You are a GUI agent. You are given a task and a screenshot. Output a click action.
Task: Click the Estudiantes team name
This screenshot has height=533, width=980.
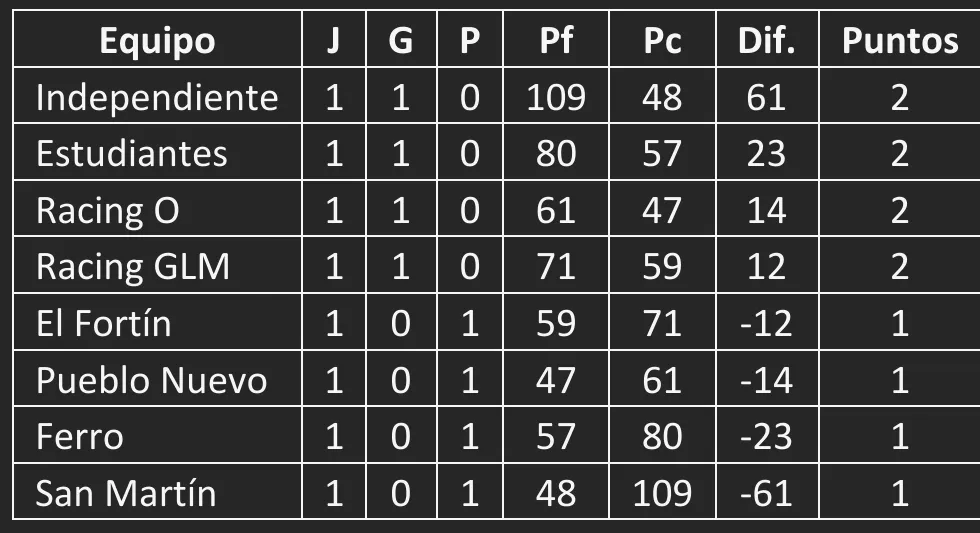tap(132, 154)
